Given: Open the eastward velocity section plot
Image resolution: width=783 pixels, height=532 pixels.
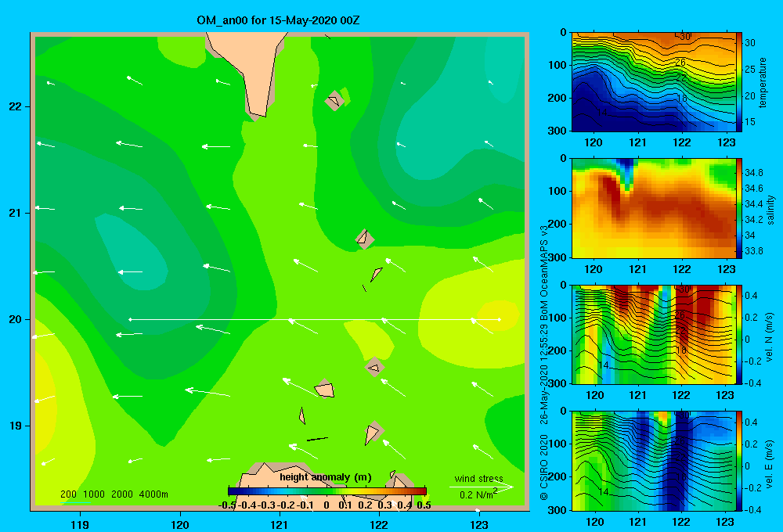Looking at the screenshot, I should click(653, 461).
